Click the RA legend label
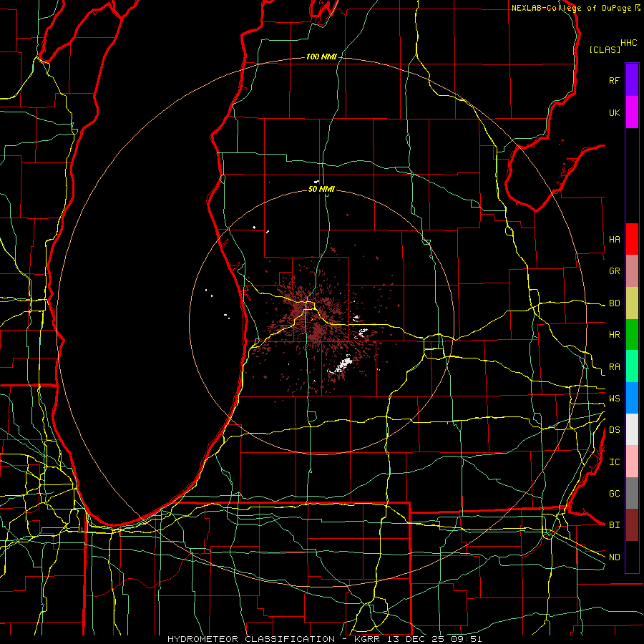 [614, 366]
